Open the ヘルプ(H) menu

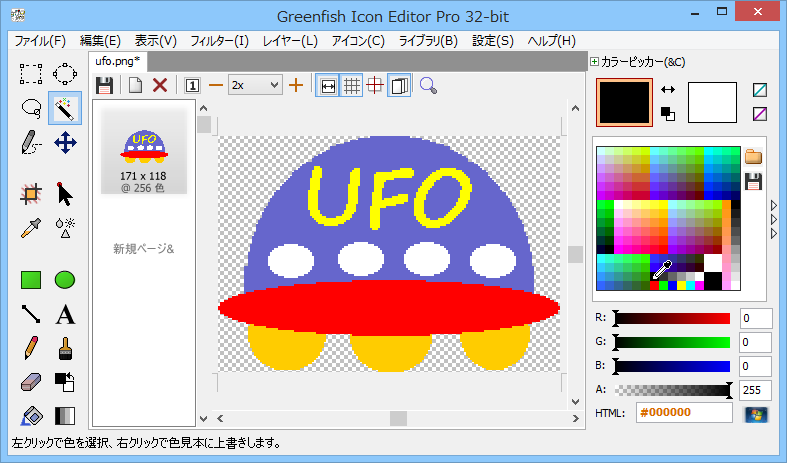(x=551, y=41)
